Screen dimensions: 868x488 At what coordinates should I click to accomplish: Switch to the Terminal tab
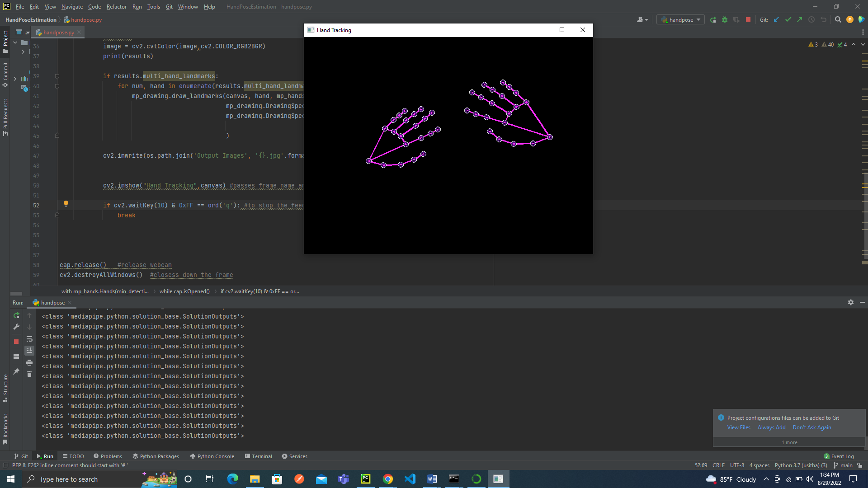[261, 456]
